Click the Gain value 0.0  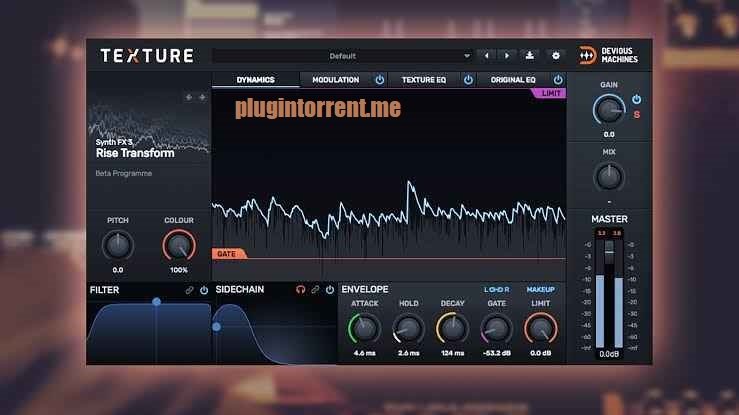(609, 135)
